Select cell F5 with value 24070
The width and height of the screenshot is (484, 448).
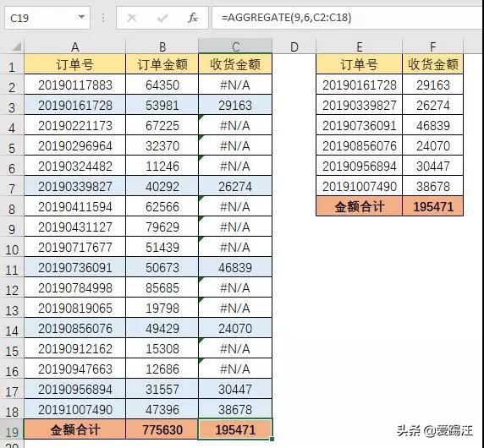[x=432, y=146]
